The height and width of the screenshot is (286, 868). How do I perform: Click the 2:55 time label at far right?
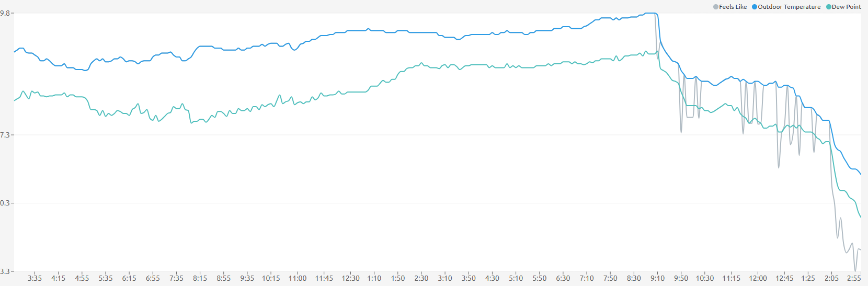(x=853, y=278)
